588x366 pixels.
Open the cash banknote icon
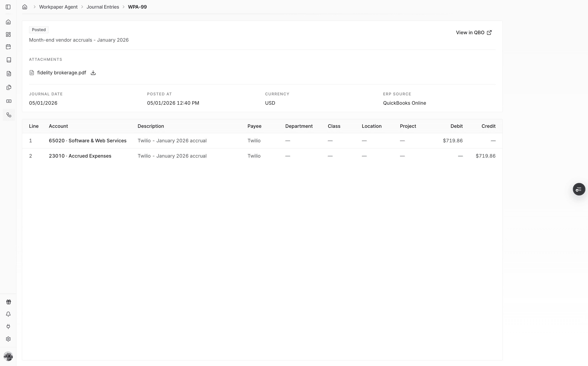[x=9, y=101]
